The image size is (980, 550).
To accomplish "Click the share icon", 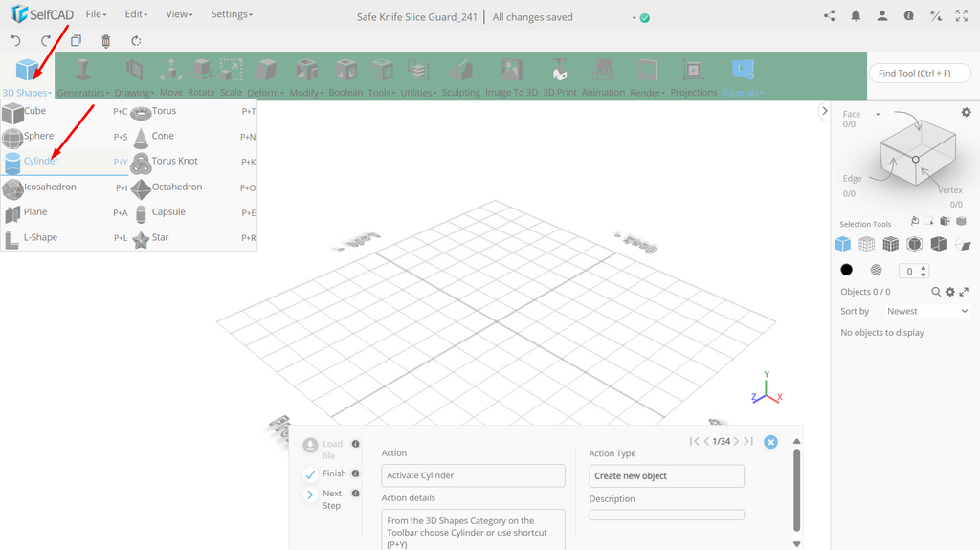I will tap(830, 16).
